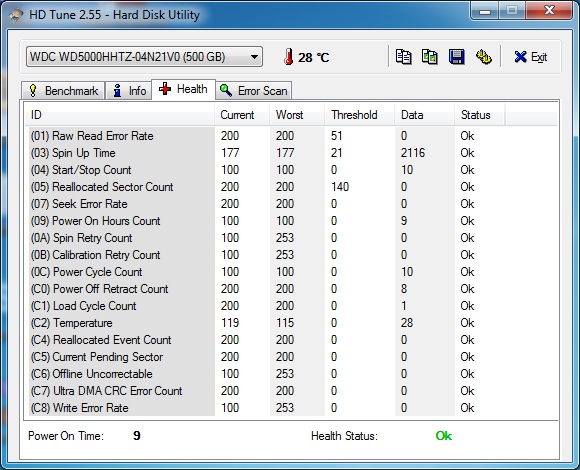Click the Current column header
This screenshot has height=470, width=580.
(x=242, y=115)
